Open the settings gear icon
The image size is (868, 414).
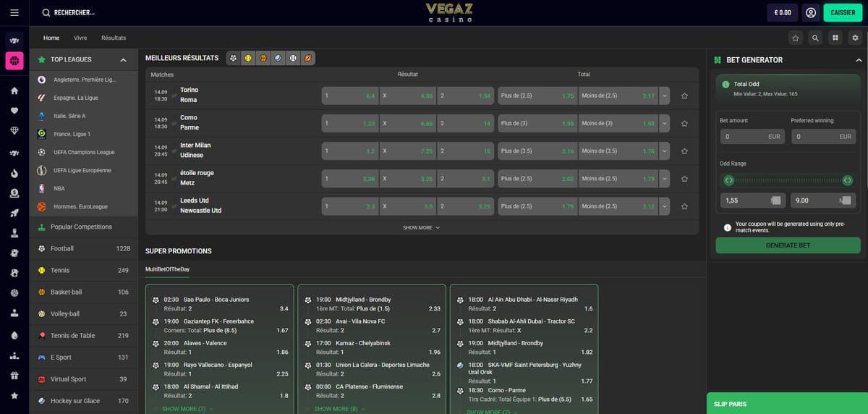click(x=856, y=38)
